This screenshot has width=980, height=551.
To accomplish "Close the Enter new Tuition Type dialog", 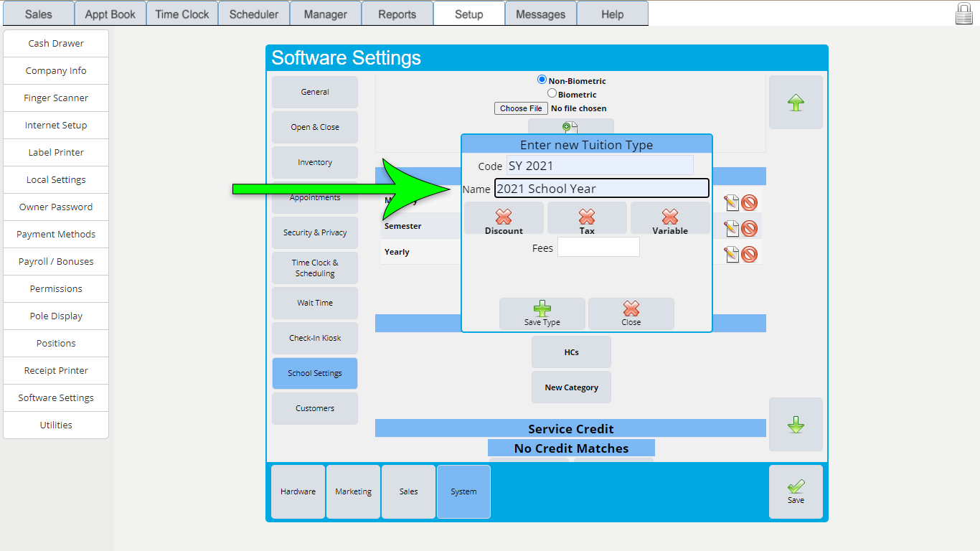I will (x=631, y=314).
